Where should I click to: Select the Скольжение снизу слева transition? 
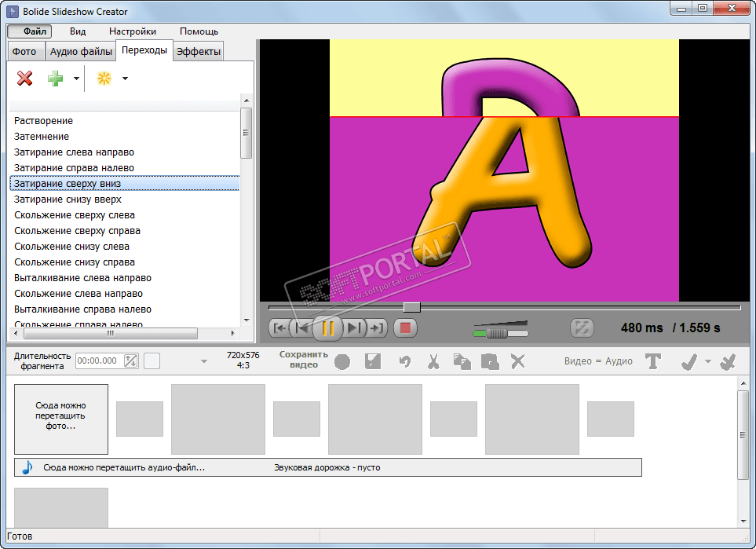(x=124, y=247)
